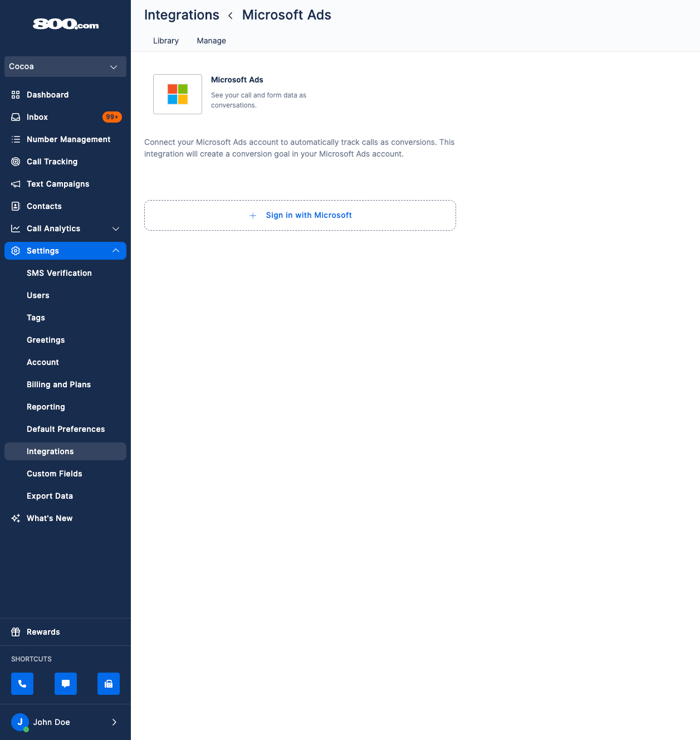The image size is (700, 740).
Task: Open Custom Fields settings
Action: pyautogui.click(x=65, y=474)
